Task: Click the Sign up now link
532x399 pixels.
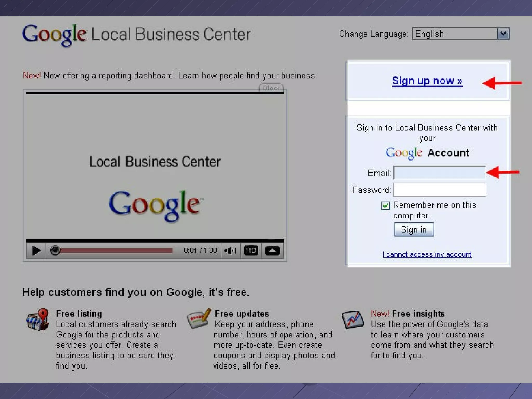Action: click(x=427, y=81)
